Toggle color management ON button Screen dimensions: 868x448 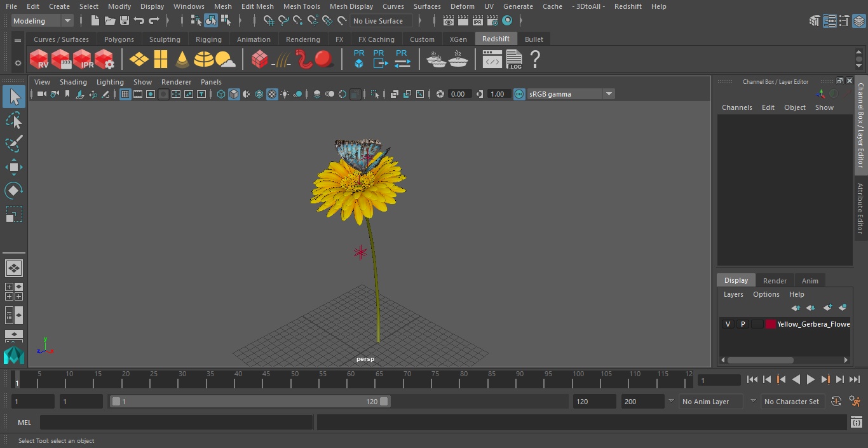click(519, 94)
